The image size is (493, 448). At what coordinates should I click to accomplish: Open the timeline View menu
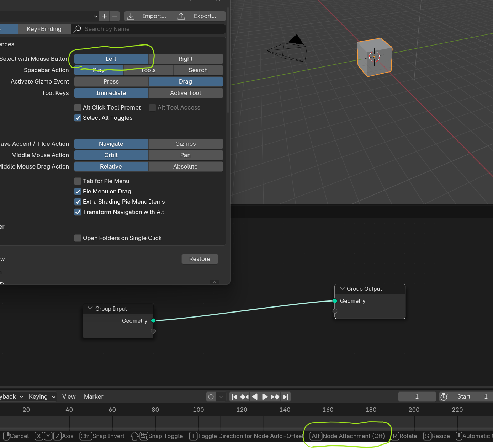click(69, 396)
